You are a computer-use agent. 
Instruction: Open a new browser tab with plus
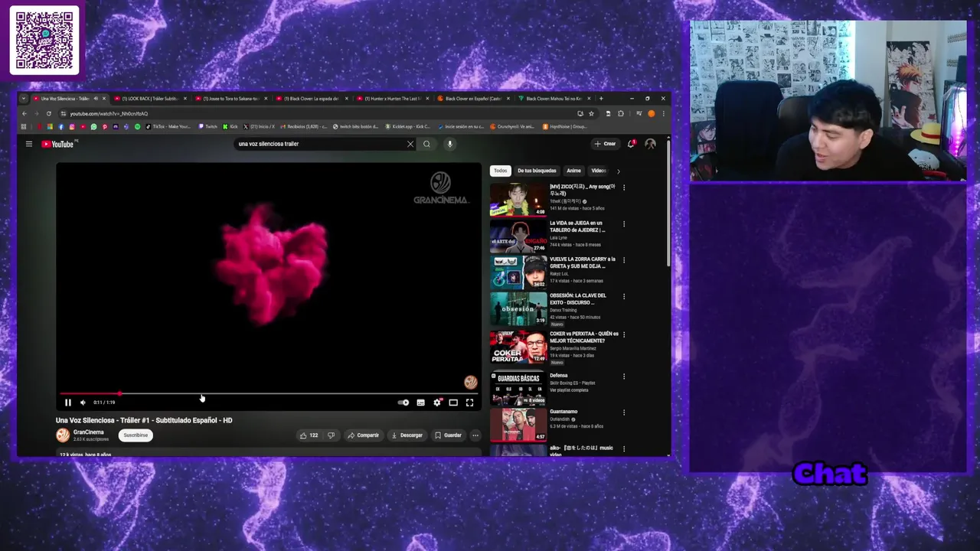(601, 99)
